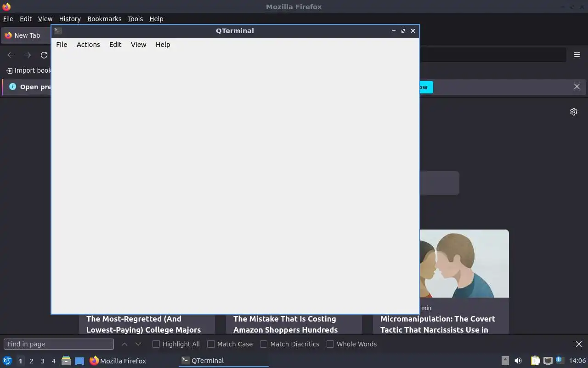Open QTerminal's Help menu
Image resolution: width=588 pixels, height=368 pixels.
[x=163, y=45]
